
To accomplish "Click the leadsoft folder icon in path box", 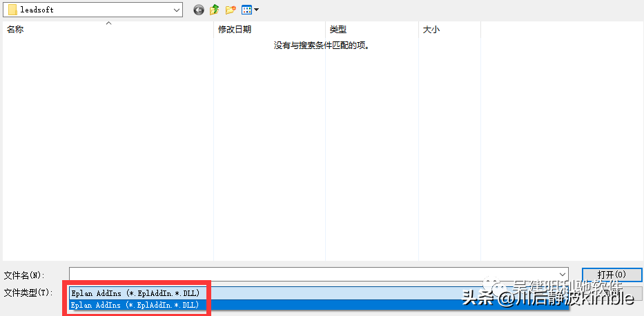I will (x=12, y=10).
